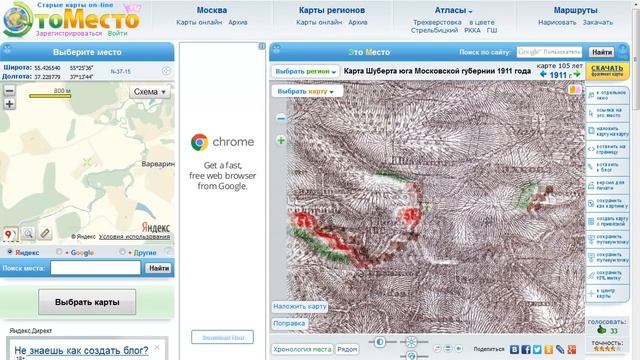
Task: Click Нарисовать route link
Action: tap(557, 22)
